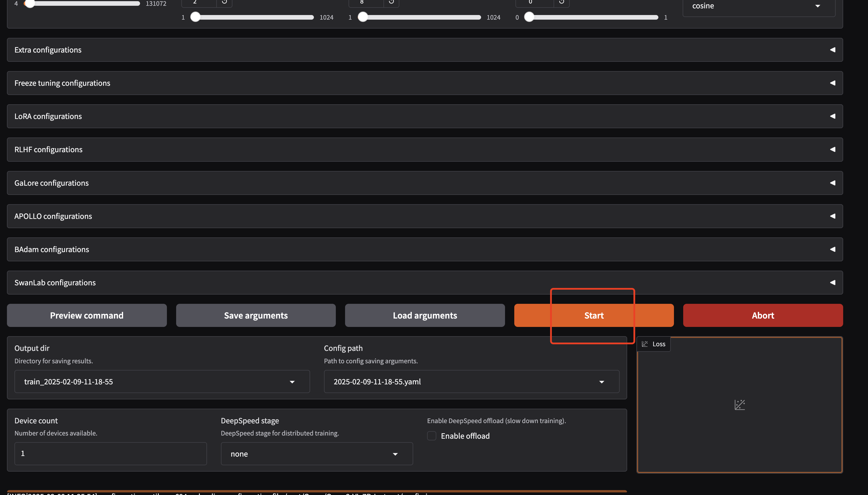Click the Device count input field
This screenshot has height=495, width=868.
click(111, 453)
